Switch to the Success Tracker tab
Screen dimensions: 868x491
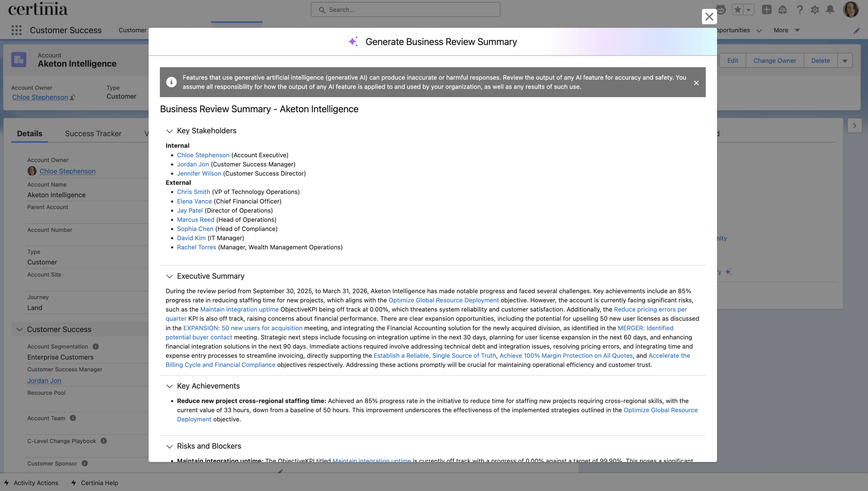pos(93,134)
